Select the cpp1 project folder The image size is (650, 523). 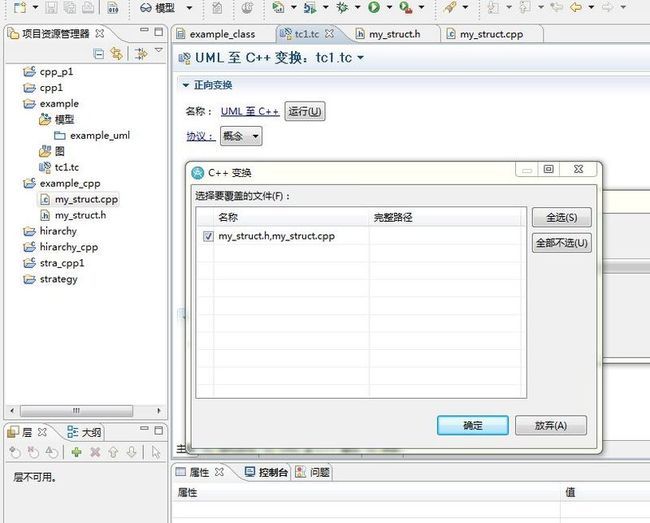click(44, 88)
